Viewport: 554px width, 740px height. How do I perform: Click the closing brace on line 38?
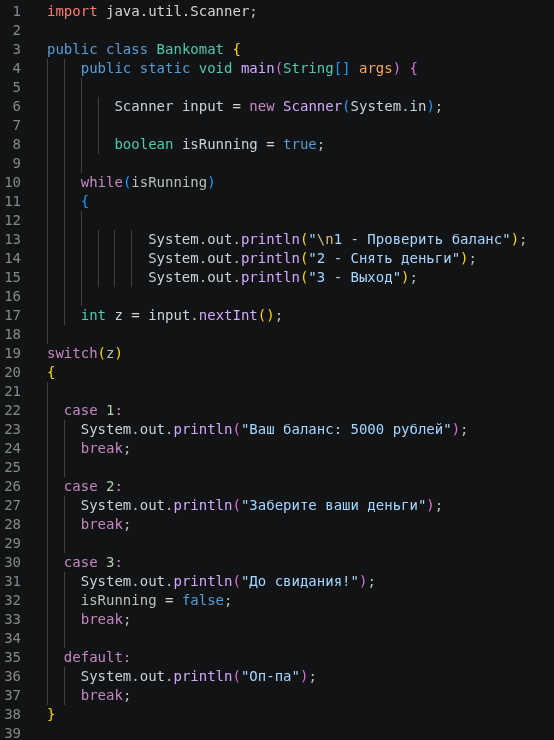(51, 714)
